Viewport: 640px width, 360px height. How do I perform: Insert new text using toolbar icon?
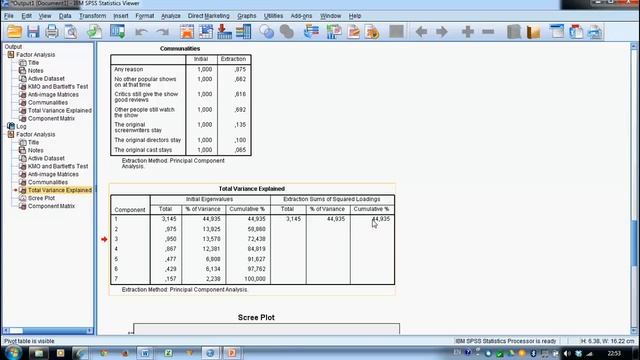595,32
